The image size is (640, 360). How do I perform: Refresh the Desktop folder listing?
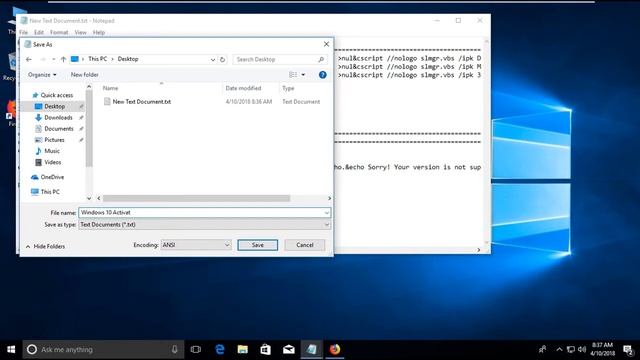(222, 59)
